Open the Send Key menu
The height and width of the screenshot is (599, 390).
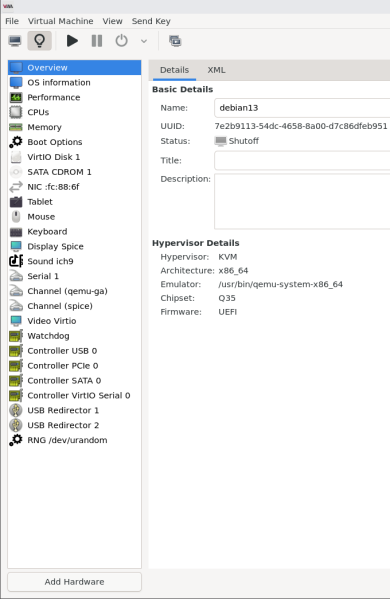coord(151,21)
